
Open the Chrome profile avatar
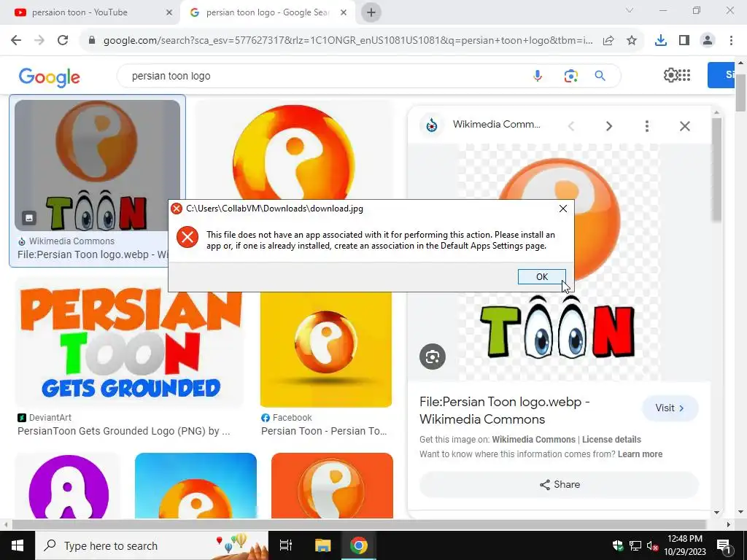click(x=708, y=41)
